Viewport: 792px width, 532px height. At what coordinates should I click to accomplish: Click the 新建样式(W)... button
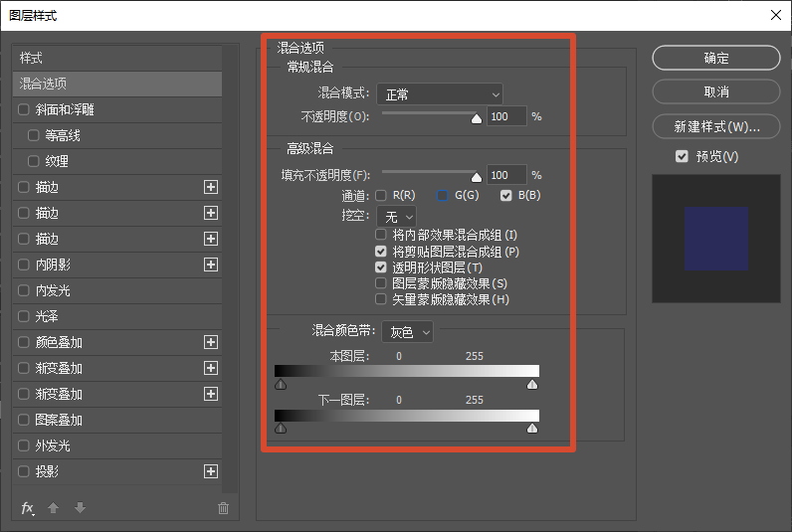pos(716,126)
